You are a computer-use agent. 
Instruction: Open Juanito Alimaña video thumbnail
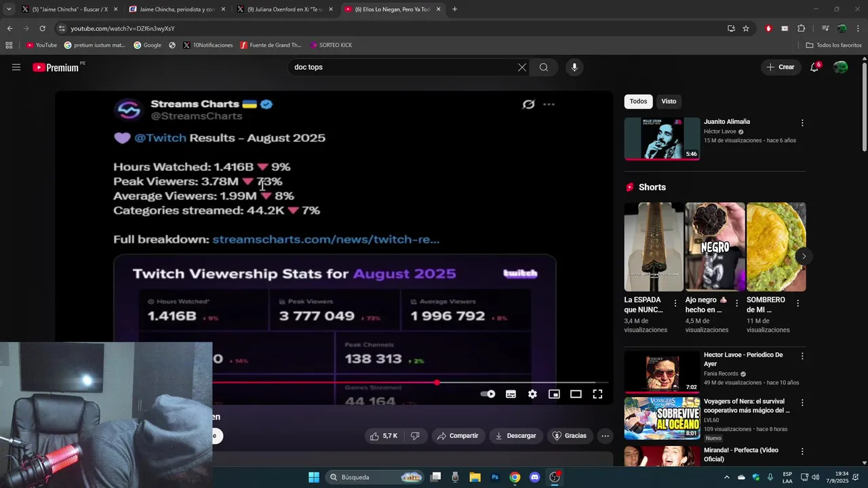click(x=662, y=139)
